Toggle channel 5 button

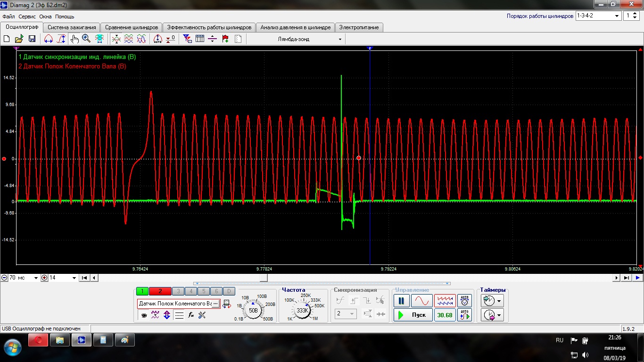204,291
